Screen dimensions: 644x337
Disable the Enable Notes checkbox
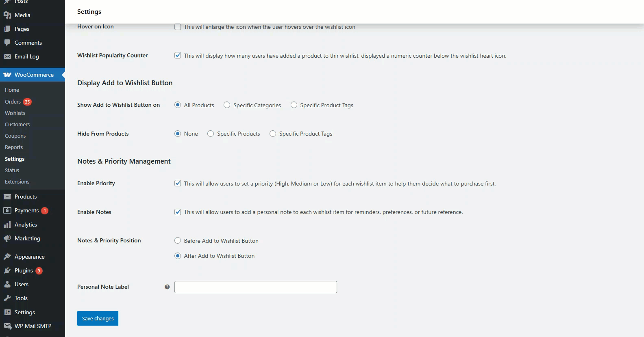[x=178, y=212]
